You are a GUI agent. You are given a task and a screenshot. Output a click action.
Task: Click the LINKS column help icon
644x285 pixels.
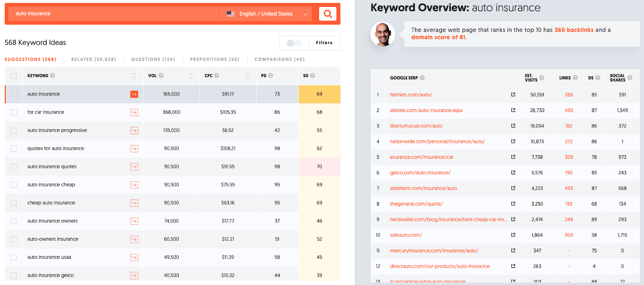[575, 78]
